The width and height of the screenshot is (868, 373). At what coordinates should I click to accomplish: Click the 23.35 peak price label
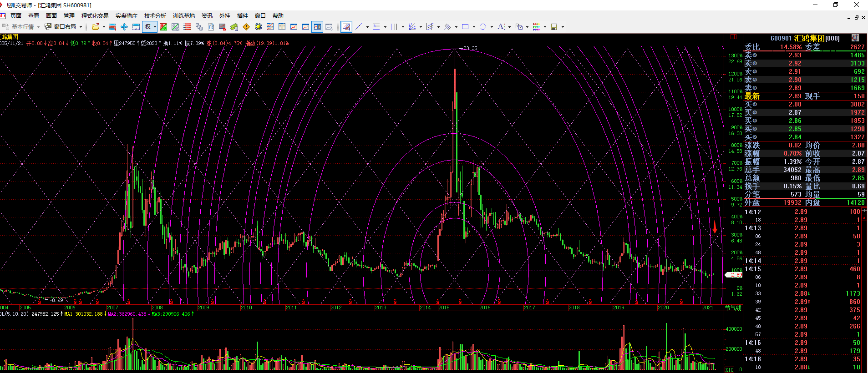(470, 48)
